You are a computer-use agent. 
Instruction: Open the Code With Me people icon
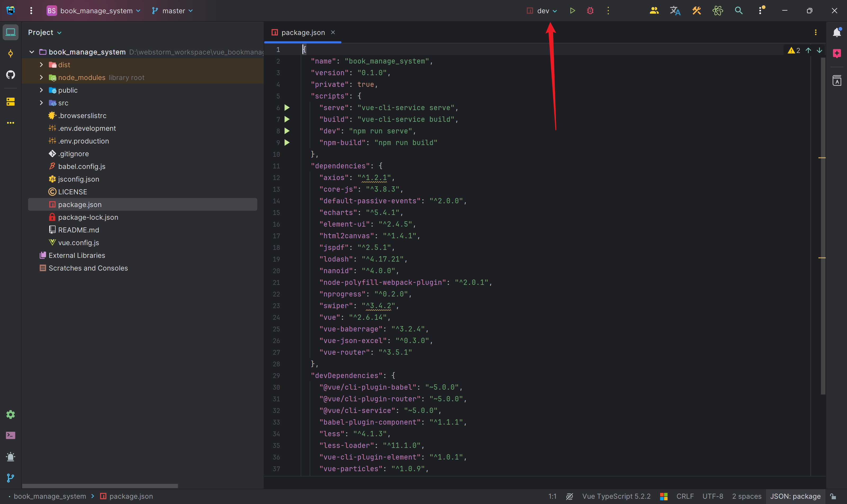click(654, 11)
